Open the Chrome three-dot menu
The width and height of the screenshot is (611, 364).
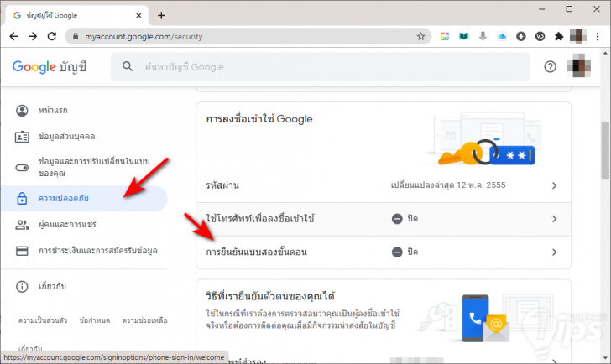(598, 37)
